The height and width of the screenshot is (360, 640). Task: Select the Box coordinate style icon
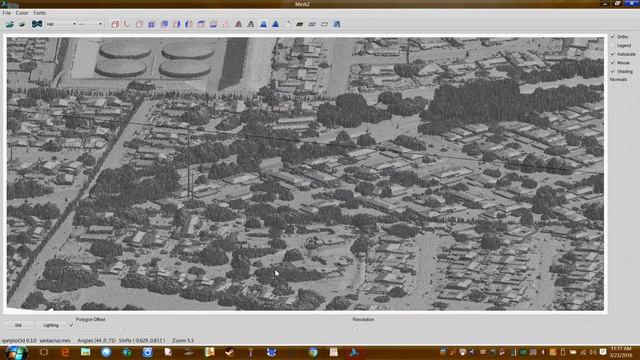point(115,24)
